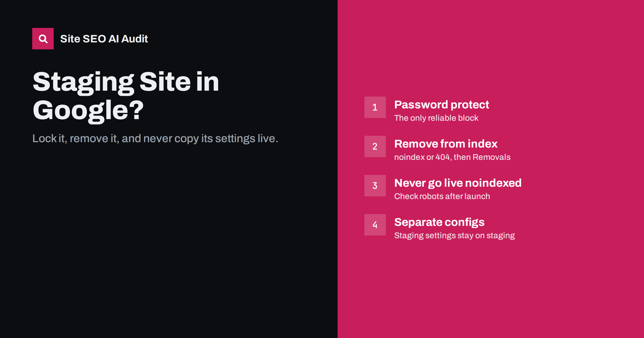
Task: Click 'noindex or 404, then Removals' text
Action: [x=452, y=157]
